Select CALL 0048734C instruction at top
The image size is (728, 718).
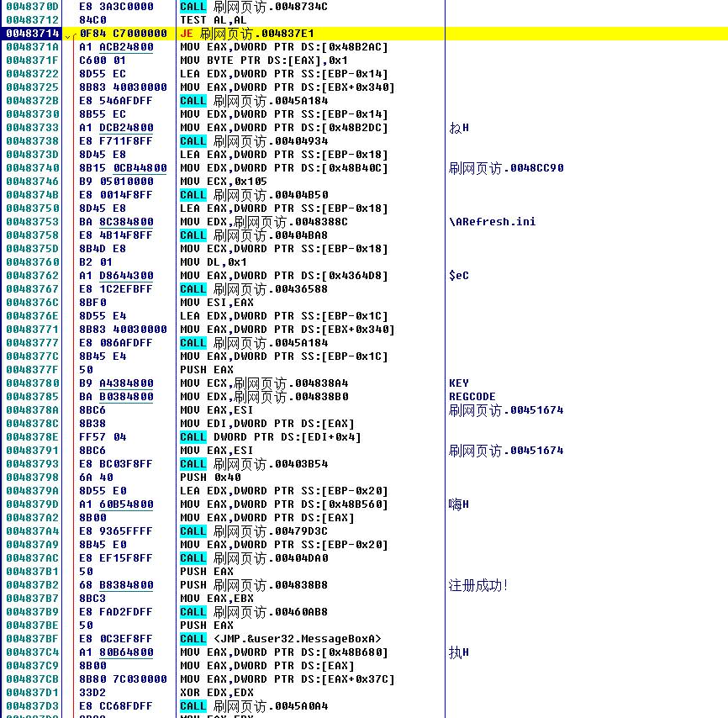coord(254,7)
